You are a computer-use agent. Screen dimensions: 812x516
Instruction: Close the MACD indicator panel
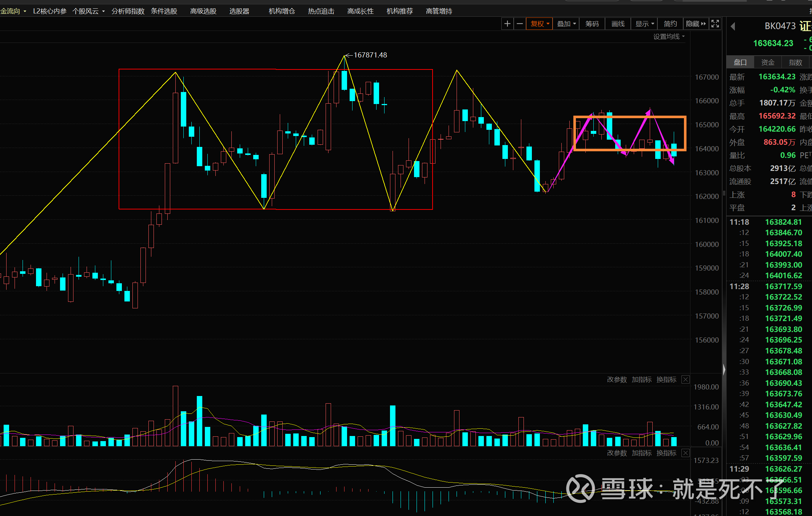[685, 453]
